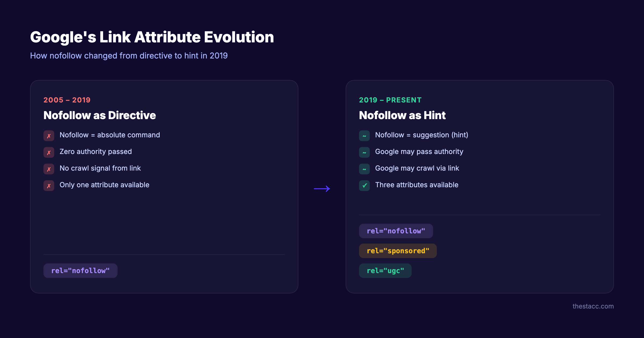Select the '2005 – 2019' period label
The image size is (644, 338).
click(x=67, y=100)
